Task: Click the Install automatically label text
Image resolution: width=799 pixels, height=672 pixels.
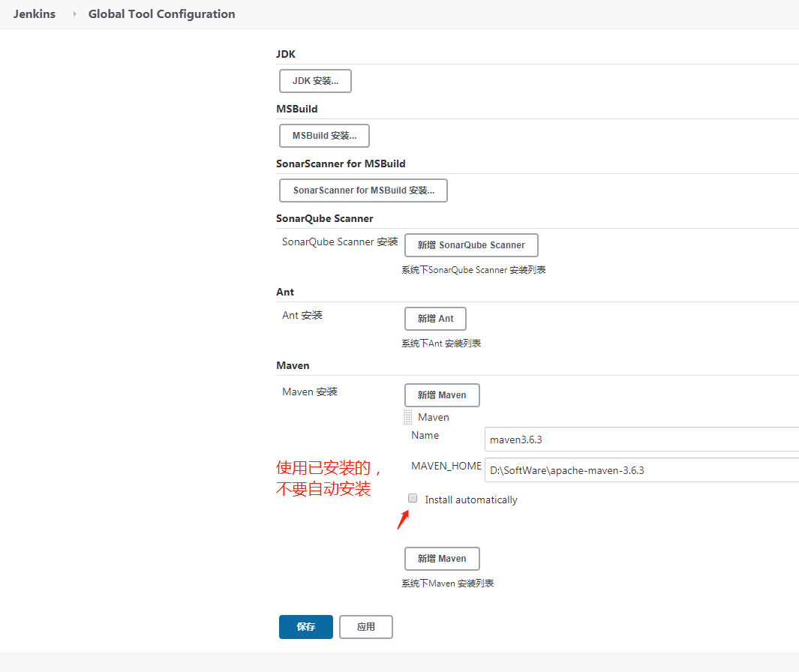Action: tap(471, 499)
